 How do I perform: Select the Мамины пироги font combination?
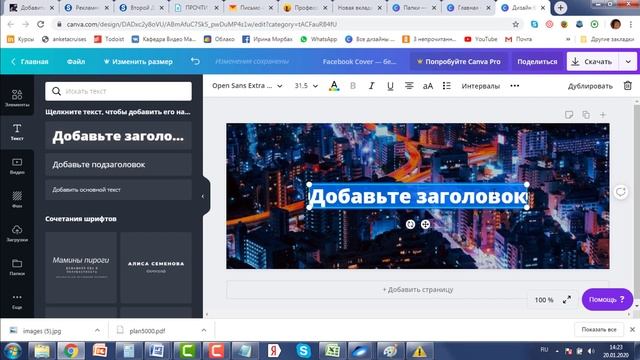click(81, 267)
